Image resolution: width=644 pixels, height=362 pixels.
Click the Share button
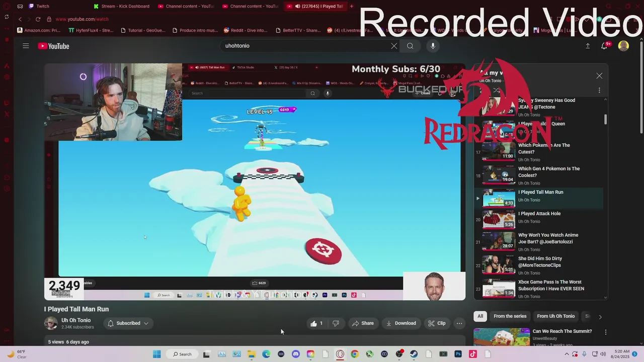363,323
